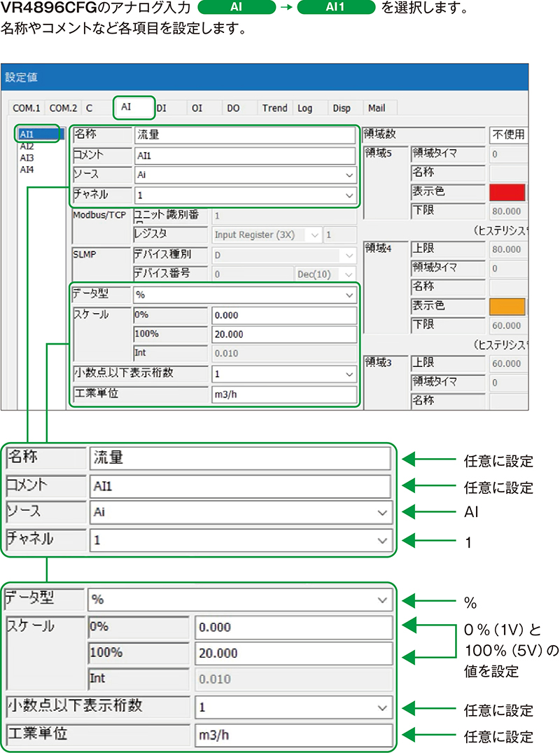
Task: Click the 工業単位 m3/h field in the enlarged view
Action: point(294,735)
